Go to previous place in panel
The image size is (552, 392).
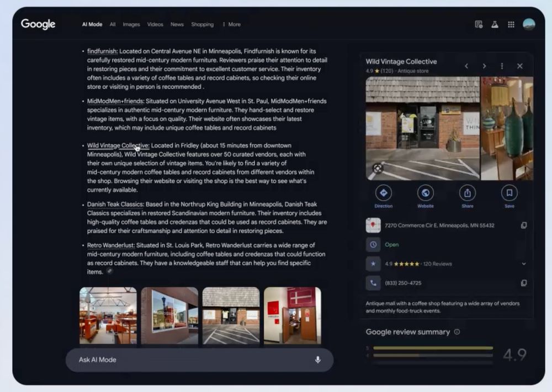(466, 66)
